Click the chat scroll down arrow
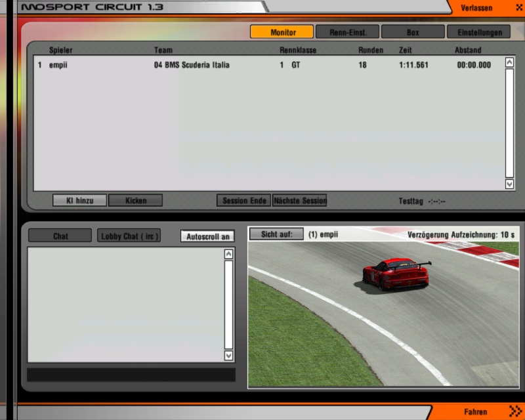 [228, 355]
